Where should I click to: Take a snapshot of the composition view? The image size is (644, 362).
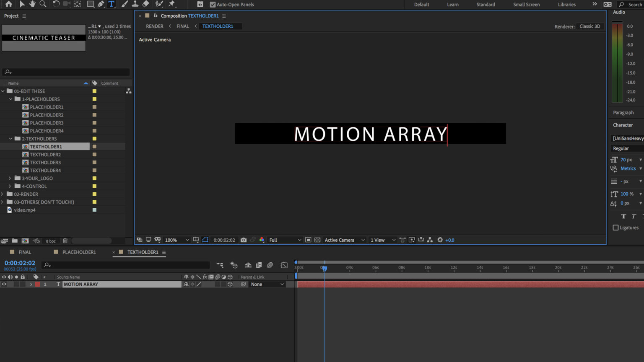click(244, 240)
